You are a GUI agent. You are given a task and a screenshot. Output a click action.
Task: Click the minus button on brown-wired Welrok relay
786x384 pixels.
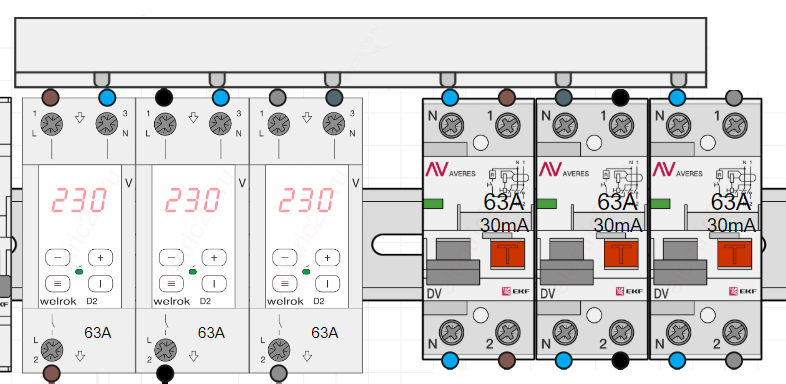pyautogui.click(x=58, y=258)
